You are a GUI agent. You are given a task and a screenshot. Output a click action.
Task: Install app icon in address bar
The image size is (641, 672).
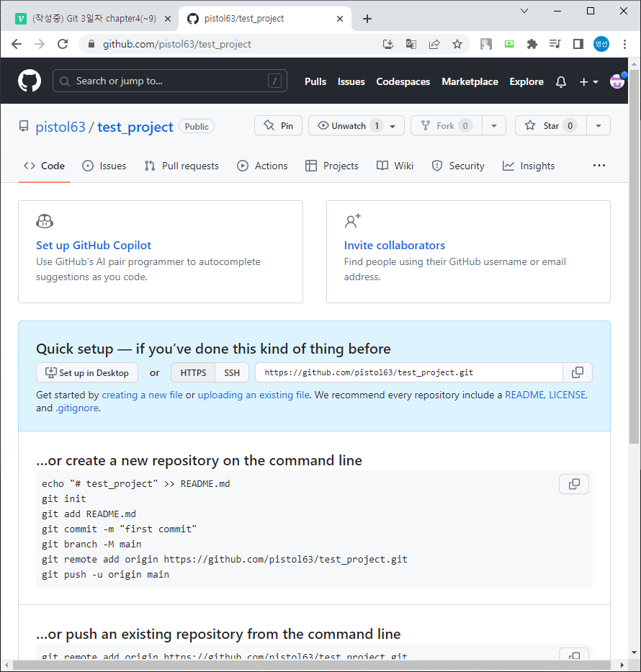pos(387,44)
